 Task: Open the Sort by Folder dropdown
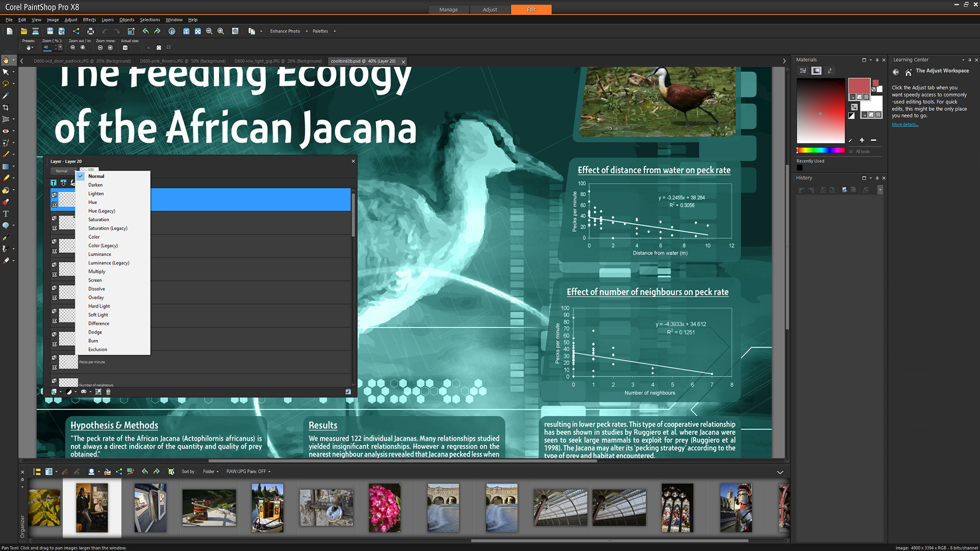210,471
